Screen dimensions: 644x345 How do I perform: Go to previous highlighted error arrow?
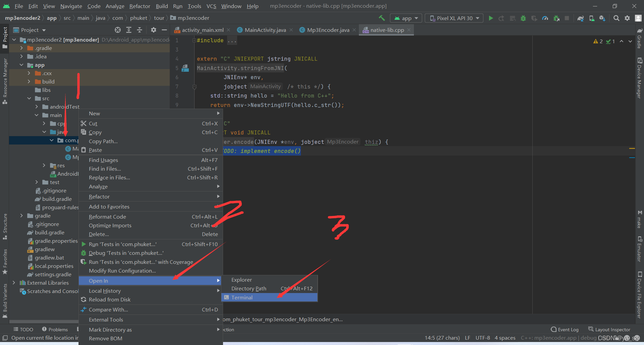(622, 41)
